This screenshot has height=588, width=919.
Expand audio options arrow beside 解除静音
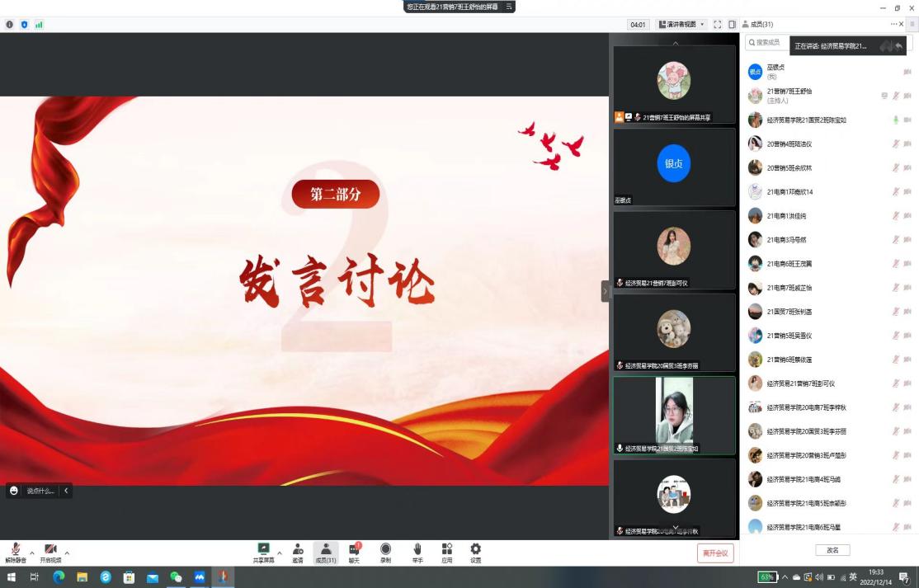point(32,553)
